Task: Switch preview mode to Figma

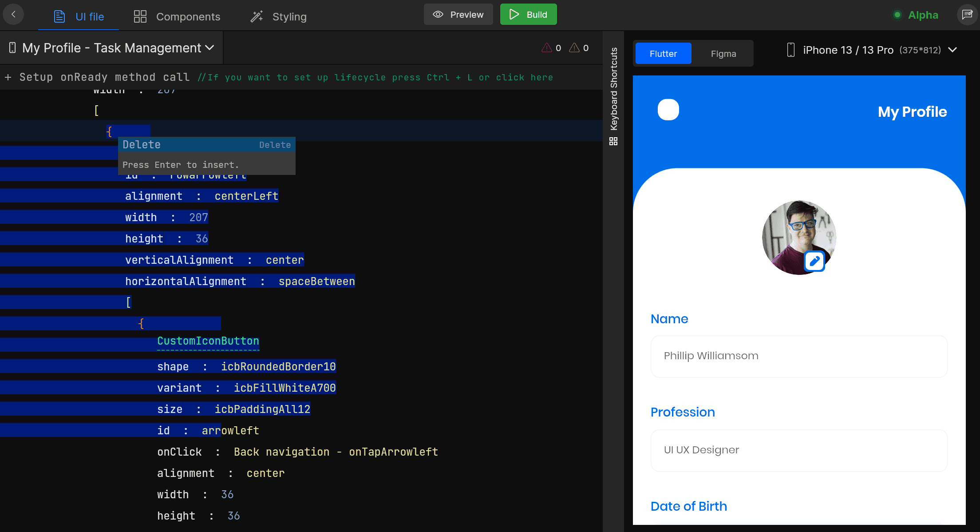Action: [723, 53]
